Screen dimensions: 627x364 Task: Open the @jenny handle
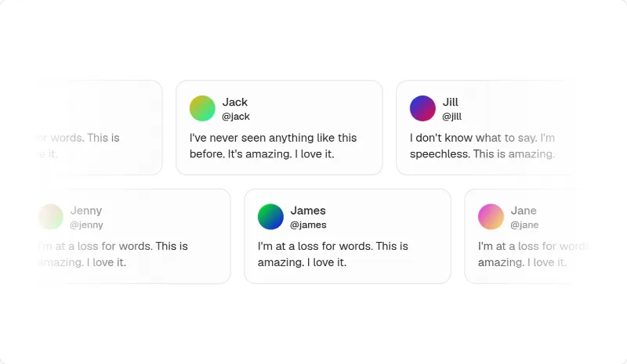pos(86,225)
